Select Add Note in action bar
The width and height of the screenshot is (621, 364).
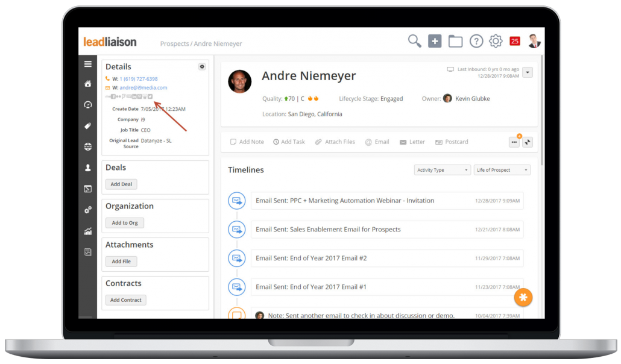[247, 142]
